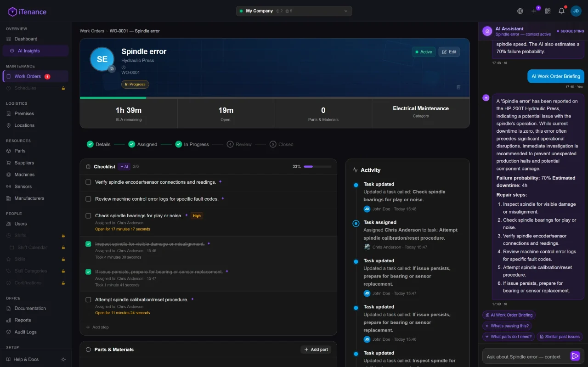Click the iTenance logo
Image resolution: width=588 pixels, height=367 pixels.
point(28,11)
